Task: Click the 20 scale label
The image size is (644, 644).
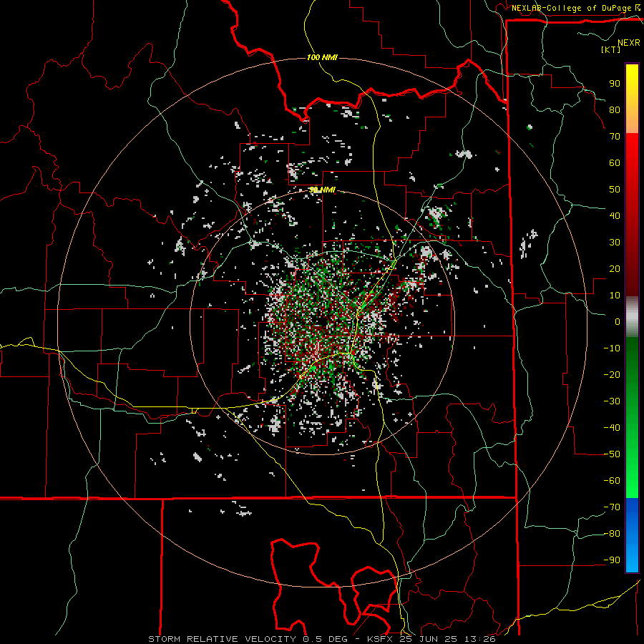Action: (x=615, y=268)
